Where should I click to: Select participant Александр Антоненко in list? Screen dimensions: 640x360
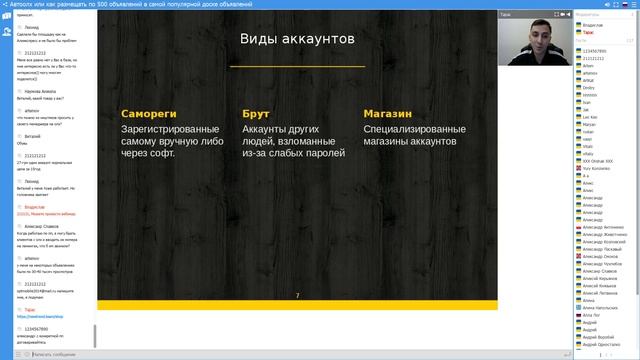603,227
